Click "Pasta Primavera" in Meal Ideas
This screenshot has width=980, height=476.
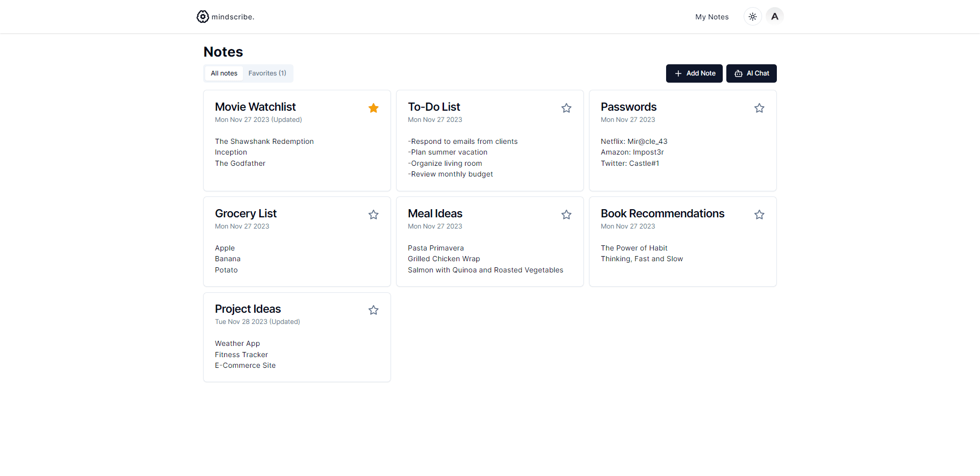[x=436, y=248]
